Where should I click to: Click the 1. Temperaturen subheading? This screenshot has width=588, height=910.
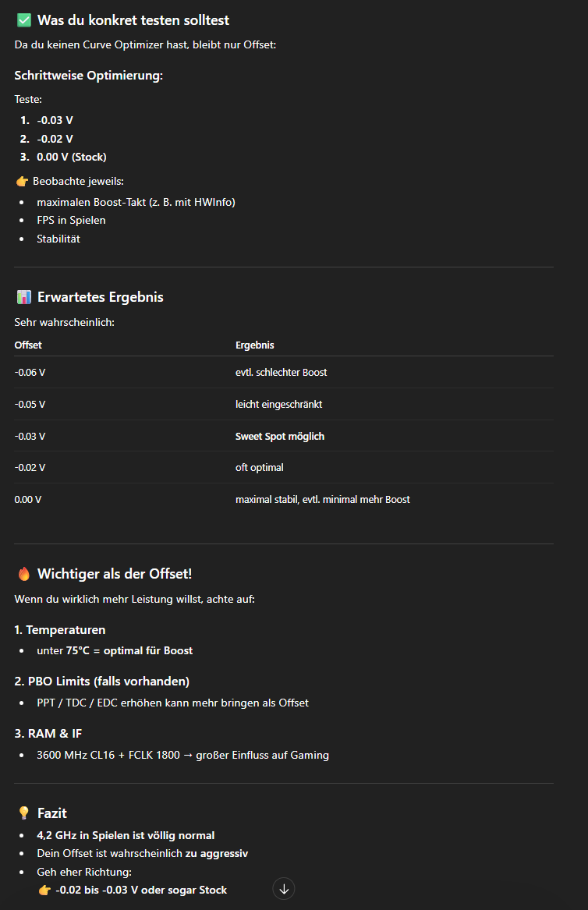pos(60,630)
